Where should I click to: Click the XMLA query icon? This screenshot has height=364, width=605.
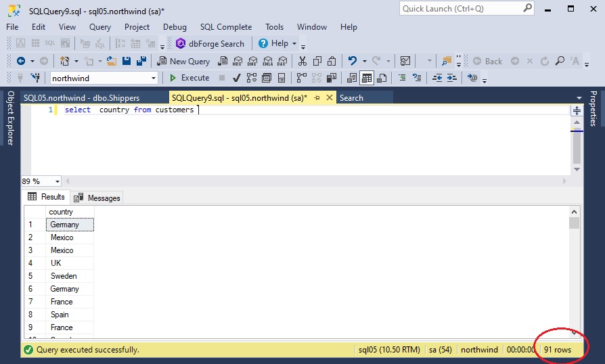(x=267, y=61)
